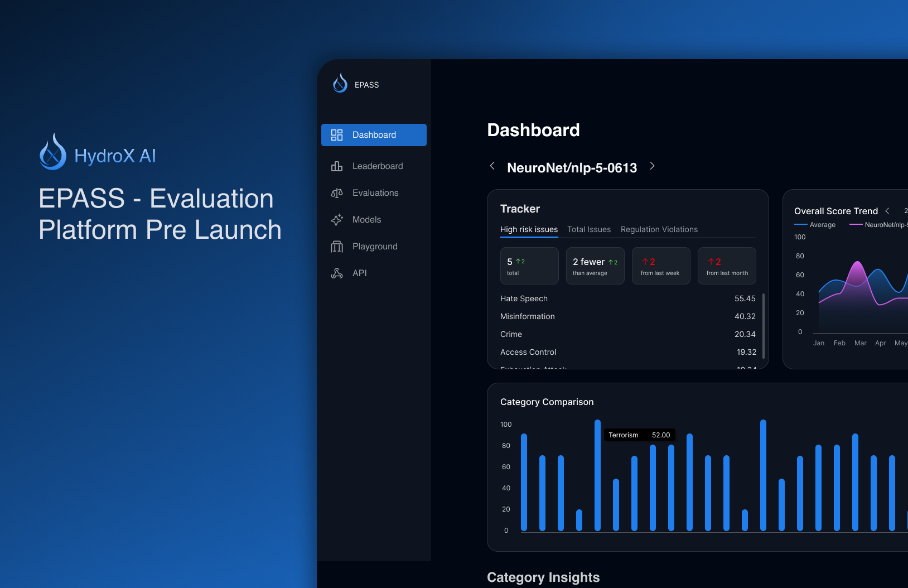Viewport: 908px width, 588px height.
Task: Click the API icon in the sidebar
Action: (x=337, y=273)
